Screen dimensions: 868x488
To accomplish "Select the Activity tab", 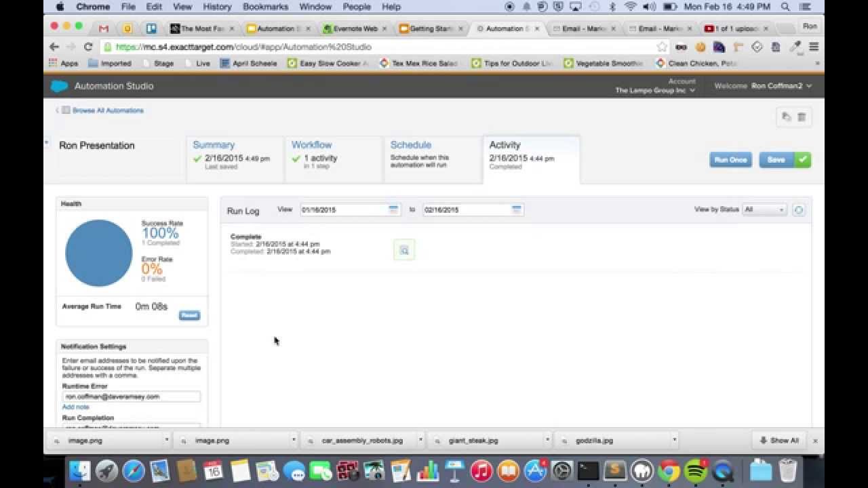I will pyautogui.click(x=532, y=159).
